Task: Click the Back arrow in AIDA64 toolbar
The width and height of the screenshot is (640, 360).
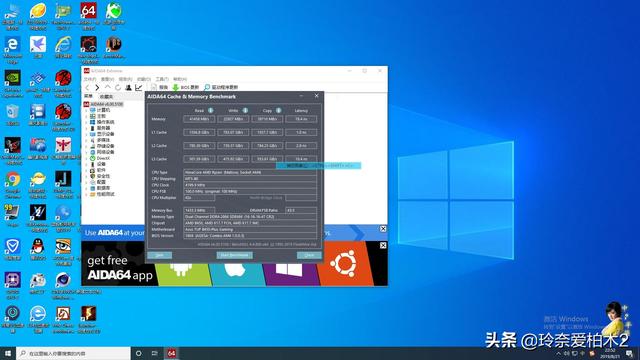Action: coord(87,87)
